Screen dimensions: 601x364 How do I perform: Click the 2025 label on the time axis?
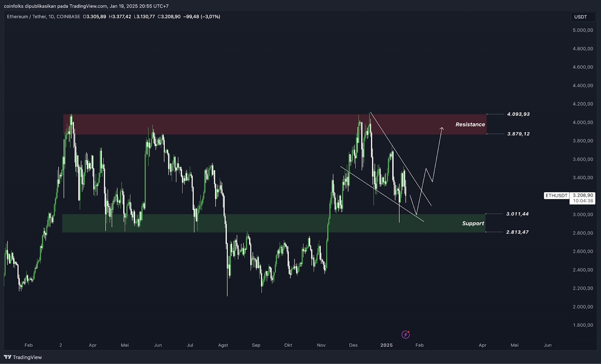coord(387,345)
